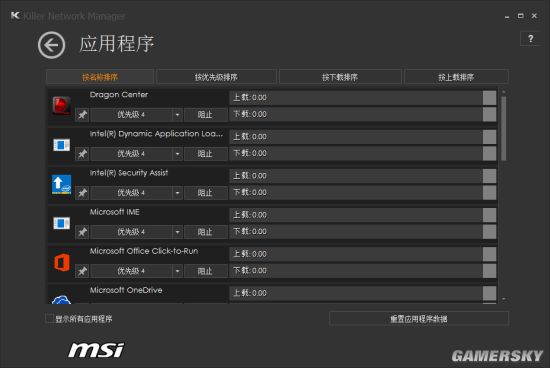The width and height of the screenshot is (550, 368).
Task: Select the Microsoft OneDrive name label
Action: tap(126, 290)
